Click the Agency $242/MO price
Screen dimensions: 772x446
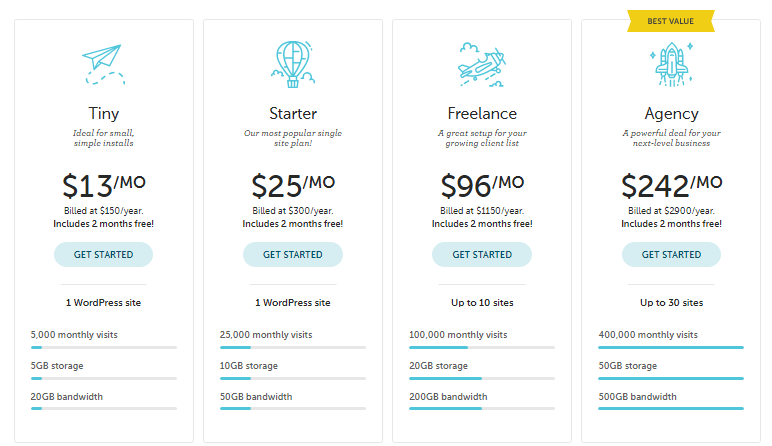671,186
